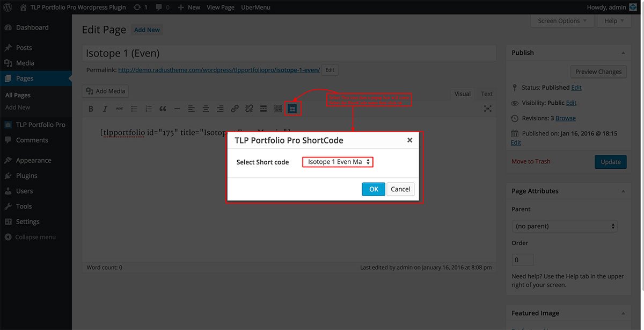
Task: Click Edit button beside the permalink
Action: click(x=330, y=70)
